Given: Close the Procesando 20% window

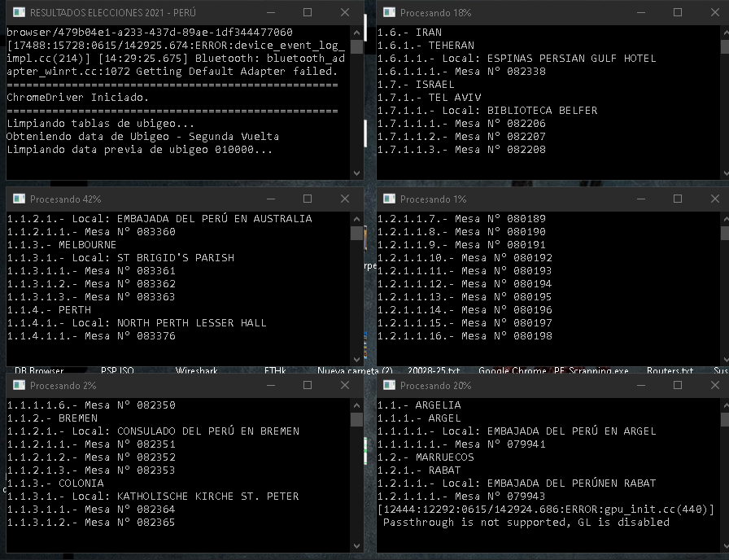Looking at the screenshot, I should point(715,386).
